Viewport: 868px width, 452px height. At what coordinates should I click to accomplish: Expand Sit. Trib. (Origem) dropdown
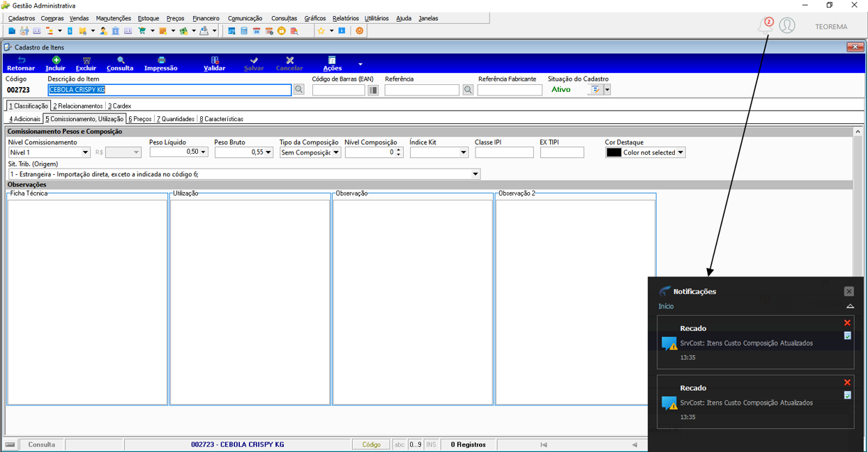[x=475, y=174]
